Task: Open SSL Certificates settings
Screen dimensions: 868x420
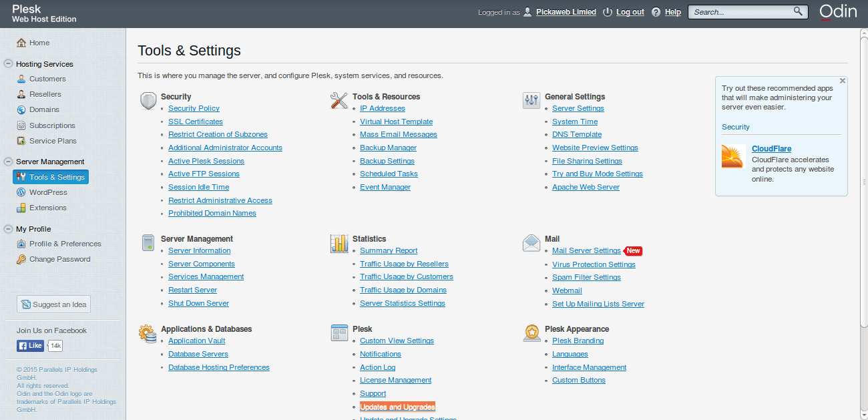Action: pos(196,122)
